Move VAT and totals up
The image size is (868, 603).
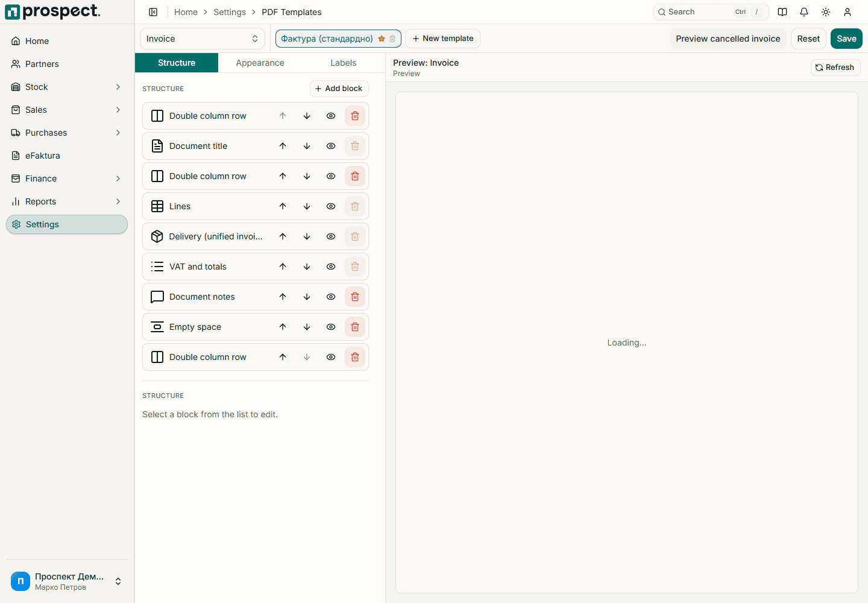click(x=283, y=267)
